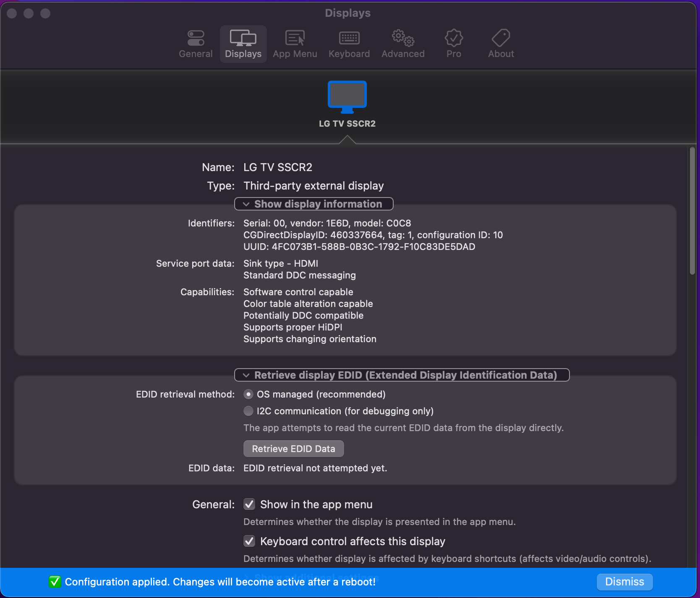Image resolution: width=700 pixels, height=598 pixels.
Task: Uncheck Show in the app menu
Action: [249, 504]
